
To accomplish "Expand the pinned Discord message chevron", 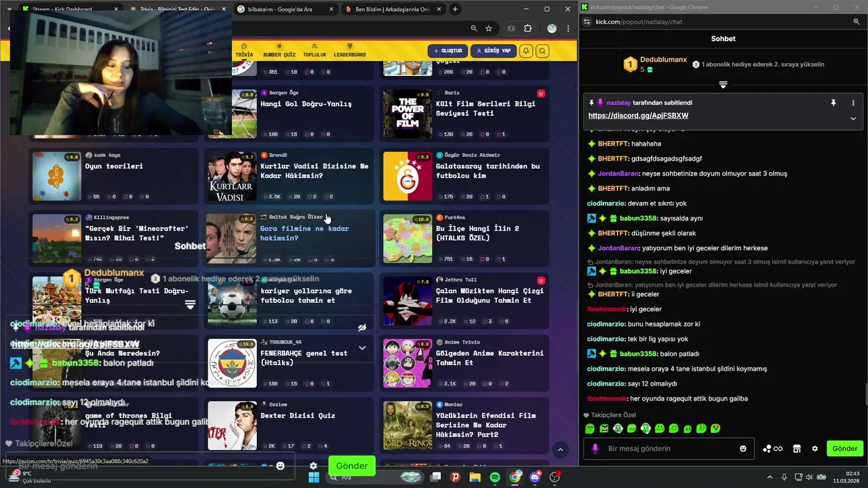I will pos(853,118).
